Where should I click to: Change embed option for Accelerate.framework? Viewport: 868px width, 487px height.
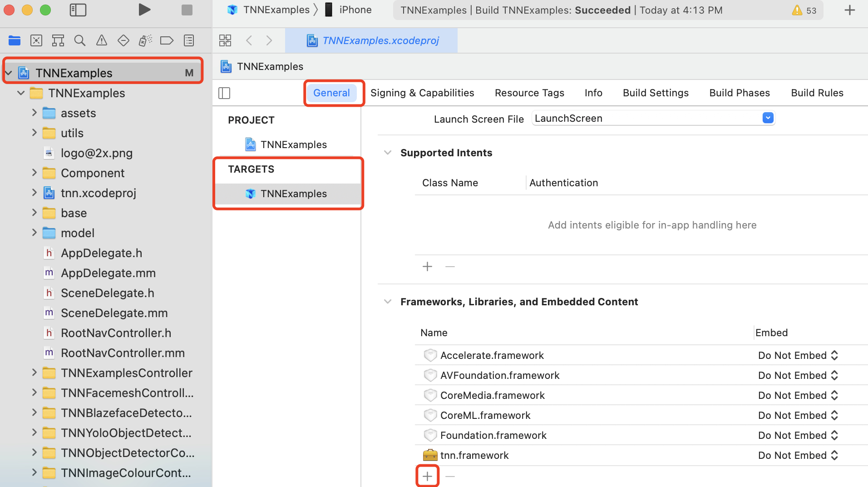click(x=798, y=355)
